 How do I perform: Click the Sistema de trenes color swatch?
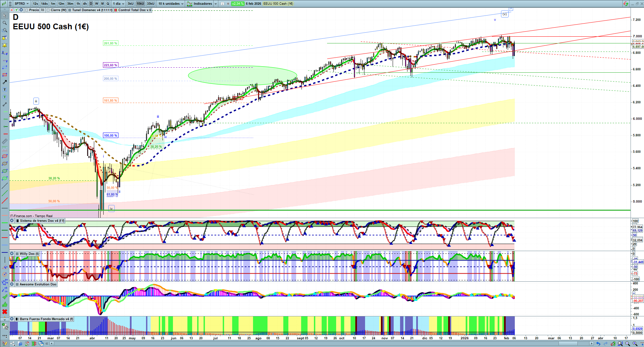17,221
